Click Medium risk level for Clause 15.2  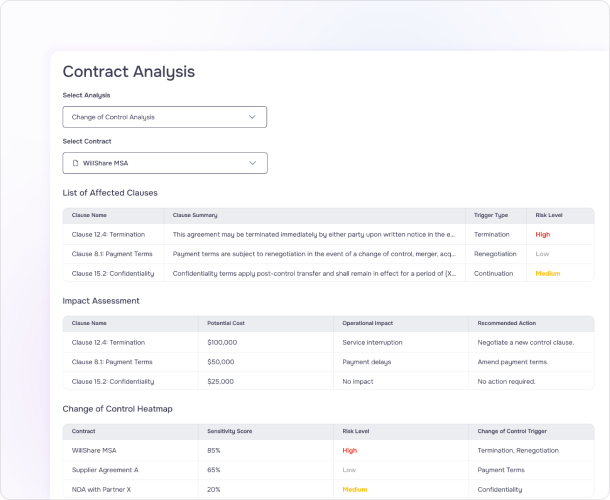tap(548, 274)
